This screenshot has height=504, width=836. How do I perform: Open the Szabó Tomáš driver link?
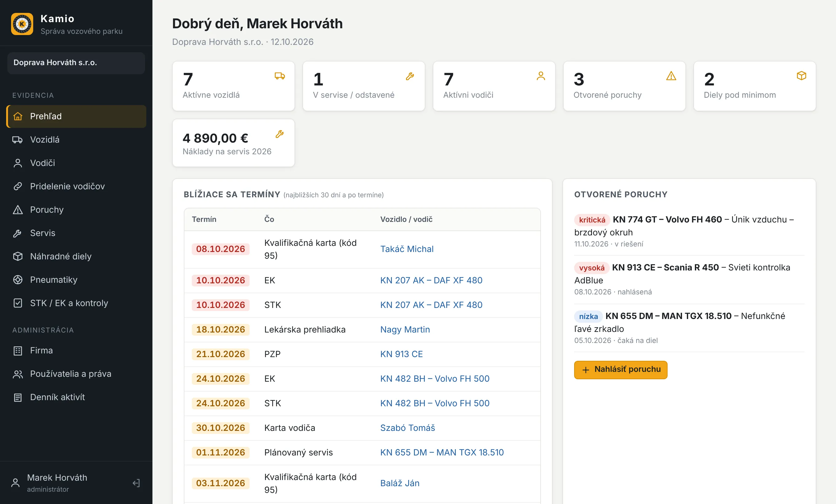pyautogui.click(x=408, y=428)
